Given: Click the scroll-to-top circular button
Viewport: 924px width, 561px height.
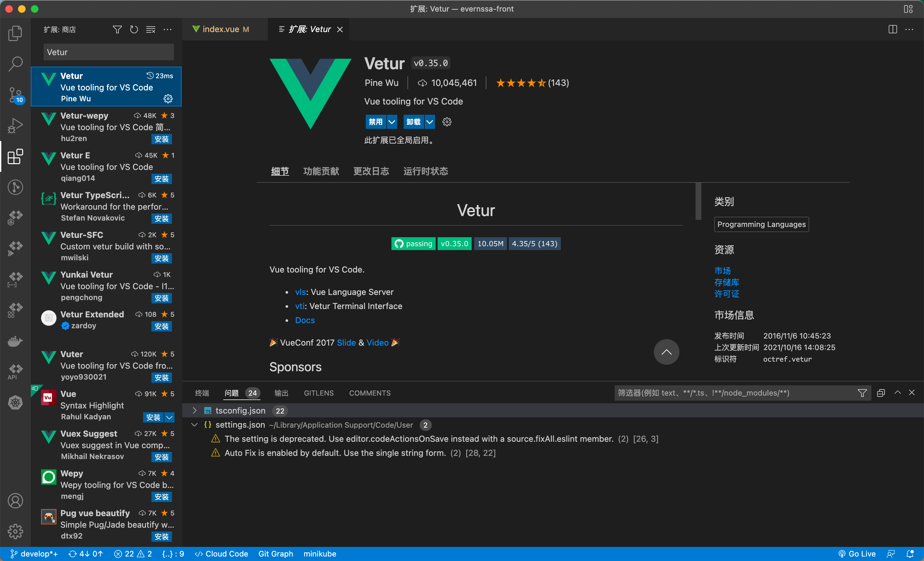Looking at the screenshot, I should tap(666, 352).
